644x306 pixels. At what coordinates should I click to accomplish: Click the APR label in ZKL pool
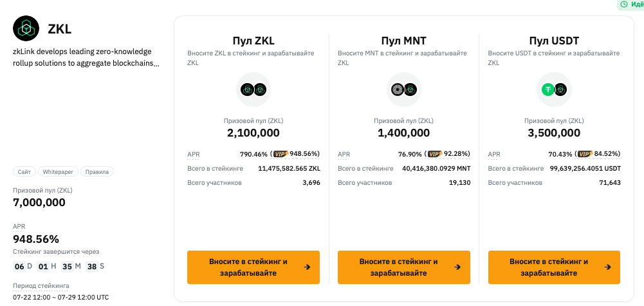pyautogui.click(x=194, y=154)
